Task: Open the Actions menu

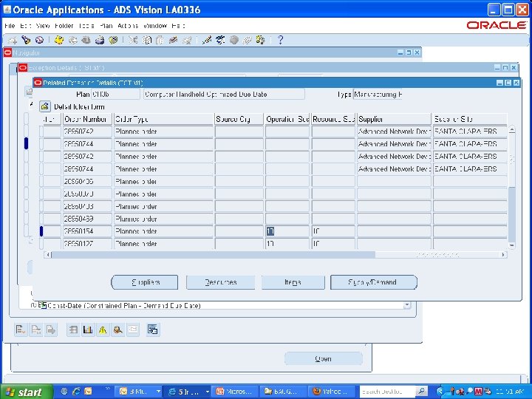Action: coord(128,26)
